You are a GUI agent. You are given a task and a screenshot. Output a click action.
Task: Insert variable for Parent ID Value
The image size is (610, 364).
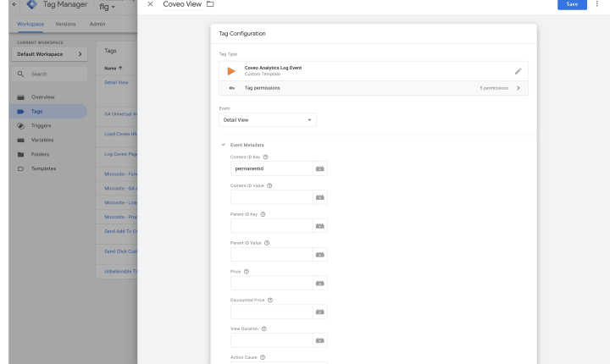pos(319,254)
